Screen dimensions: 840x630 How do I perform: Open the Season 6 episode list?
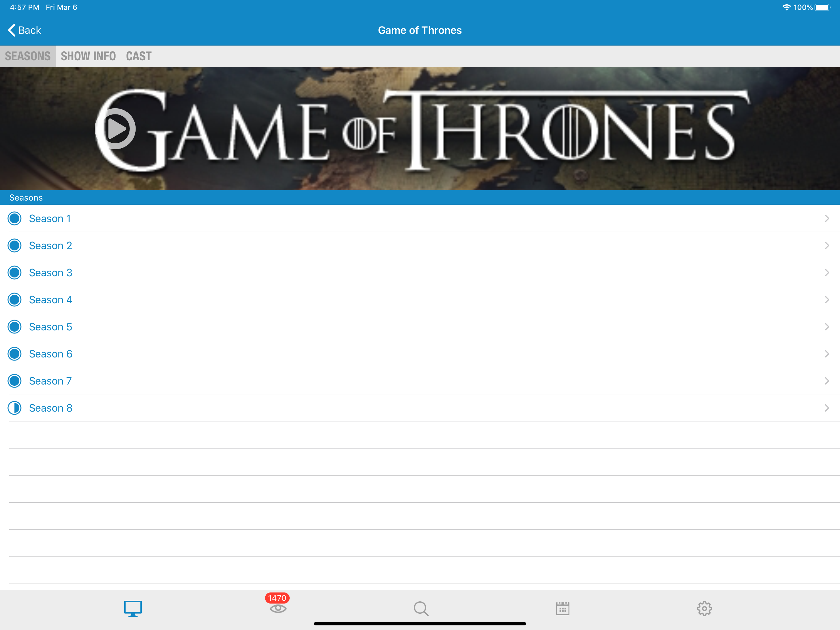(x=420, y=354)
